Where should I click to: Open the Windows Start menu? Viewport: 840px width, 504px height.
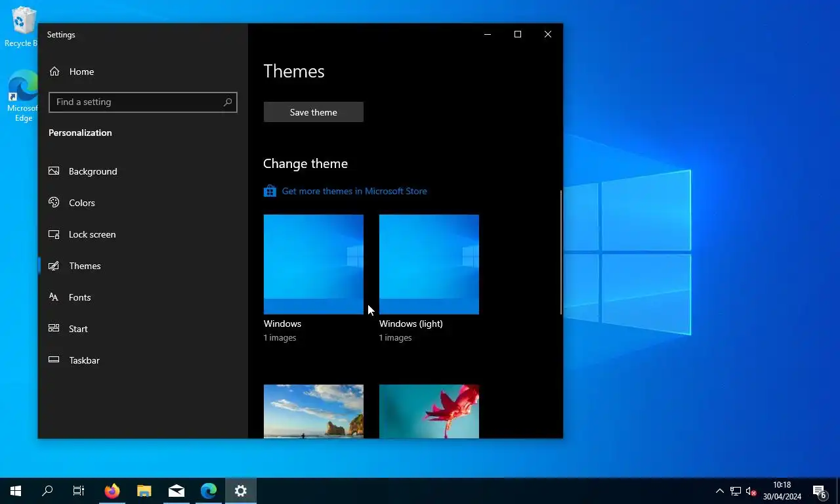point(16,491)
